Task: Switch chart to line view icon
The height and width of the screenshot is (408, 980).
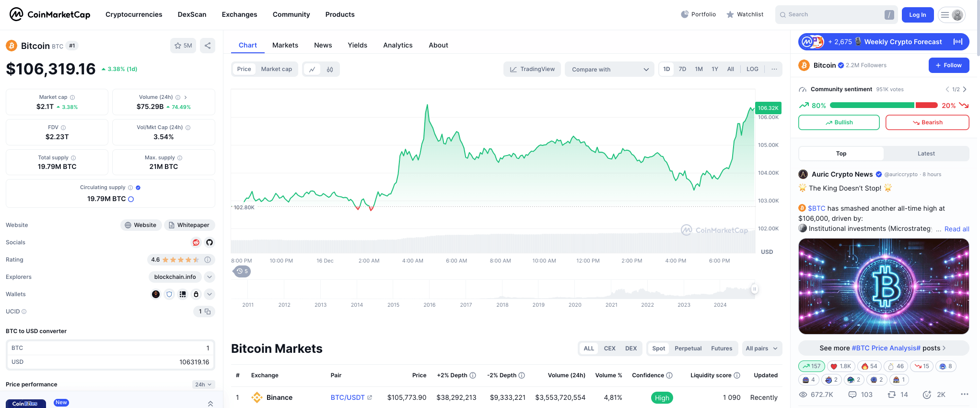Action: (x=312, y=69)
